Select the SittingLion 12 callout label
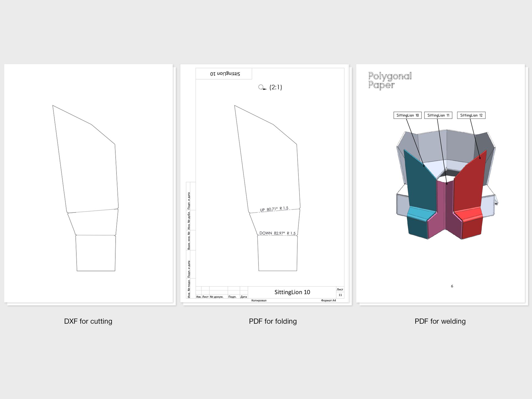This screenshot has width=532, height=399. point(471,115)
